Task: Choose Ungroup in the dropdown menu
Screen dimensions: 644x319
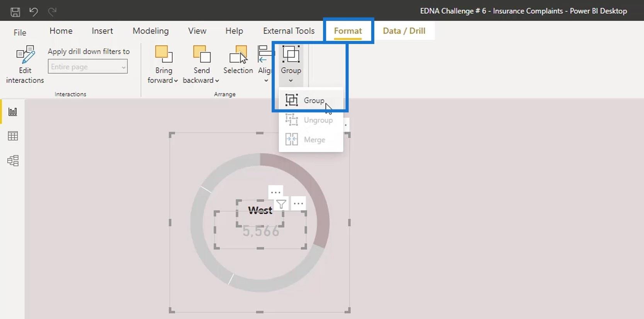Action: [x=311, y=120]
